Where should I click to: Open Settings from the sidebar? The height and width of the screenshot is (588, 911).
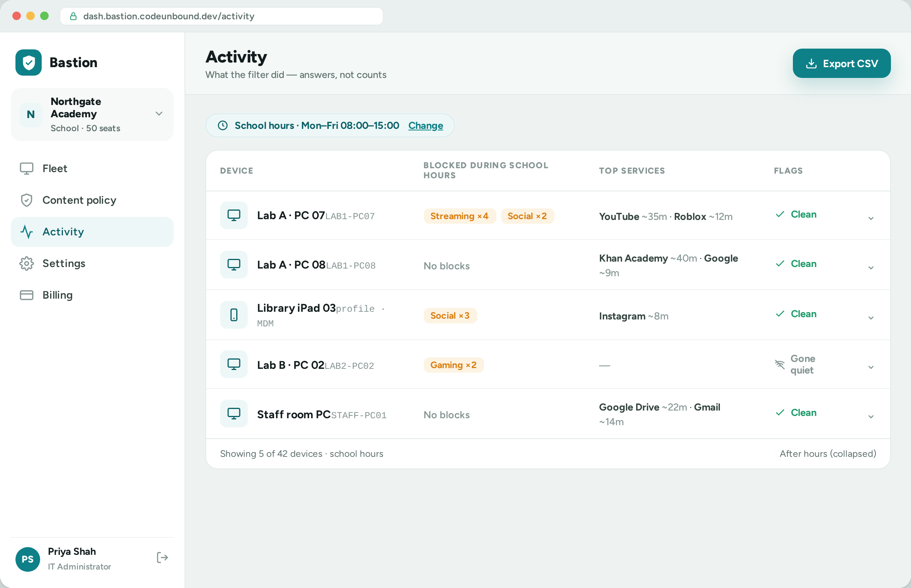coord(92,264)
